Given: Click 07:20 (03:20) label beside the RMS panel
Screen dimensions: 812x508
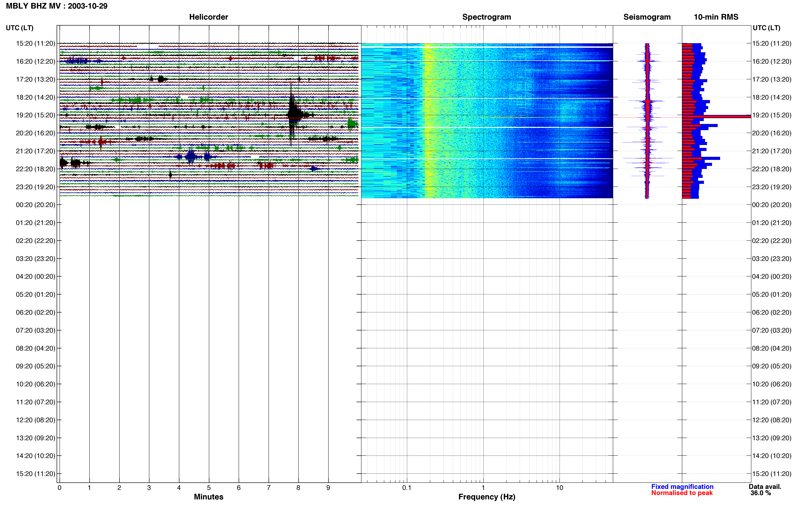Looking at the screenshot, I should (772, 330).
